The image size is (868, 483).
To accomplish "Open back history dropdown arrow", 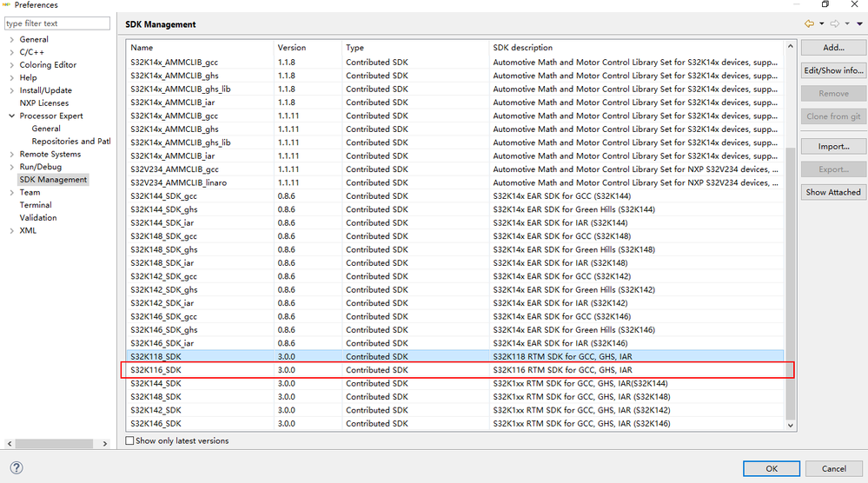I will [821, 23].
